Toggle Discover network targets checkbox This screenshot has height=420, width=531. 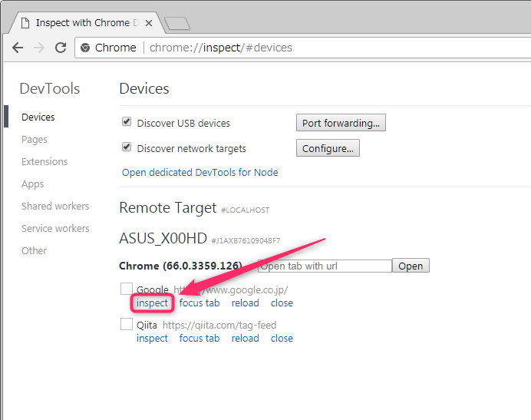tap(127, 147)
